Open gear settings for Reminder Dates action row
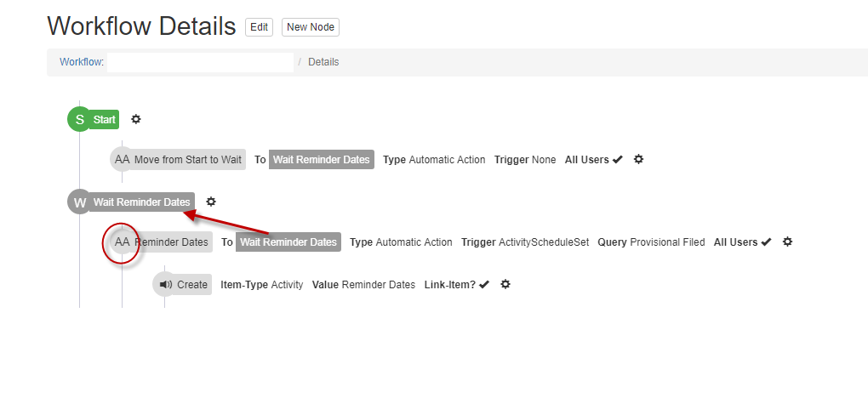 point(787,242)
